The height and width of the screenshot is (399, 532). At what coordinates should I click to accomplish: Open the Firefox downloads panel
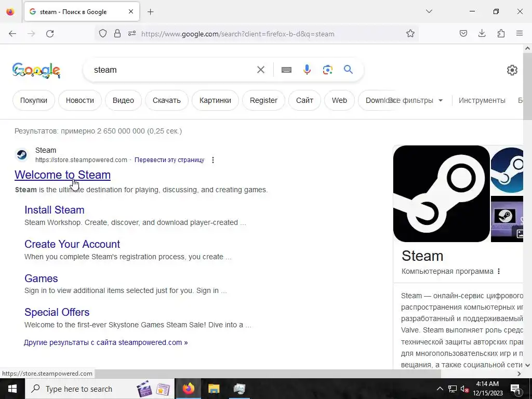coord(482,34)
